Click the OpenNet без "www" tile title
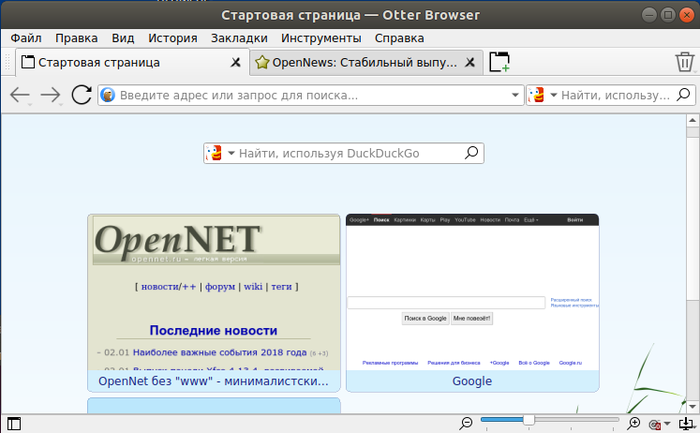The height and width of the screenshot is (433, 700). click(x=213, y=381)
